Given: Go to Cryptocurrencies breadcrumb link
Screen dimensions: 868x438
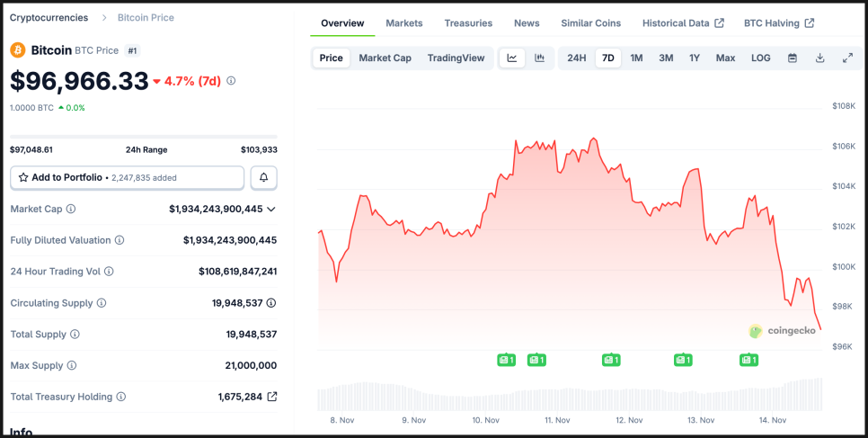Looking at the screenshot, I should point(49,17).
